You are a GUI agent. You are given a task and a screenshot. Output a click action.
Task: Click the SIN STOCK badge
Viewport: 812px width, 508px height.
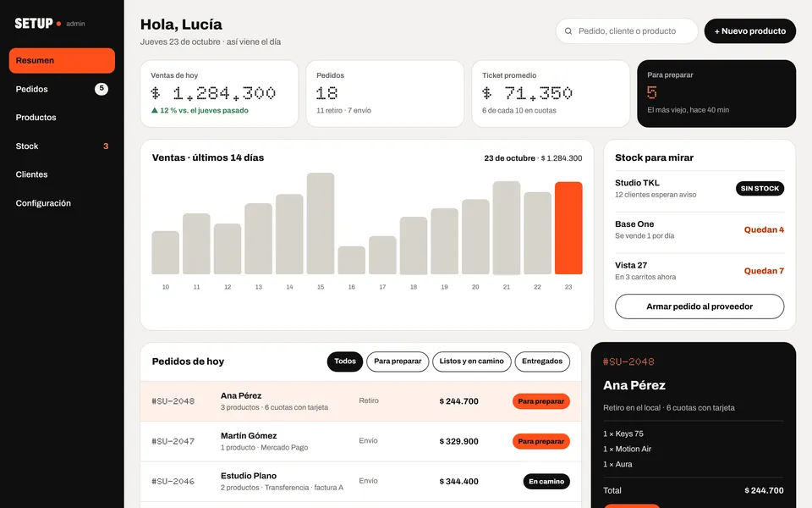tap(760, 189)
